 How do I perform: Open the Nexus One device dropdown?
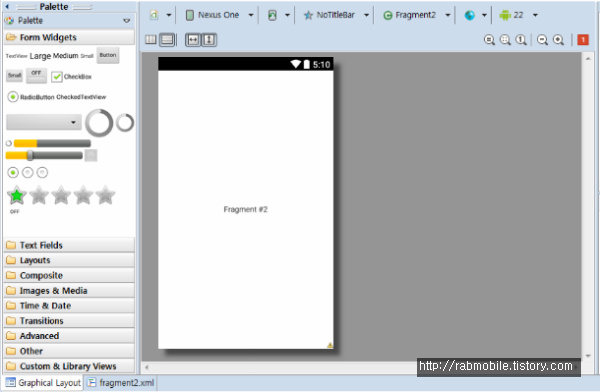(x=251, y=15)
